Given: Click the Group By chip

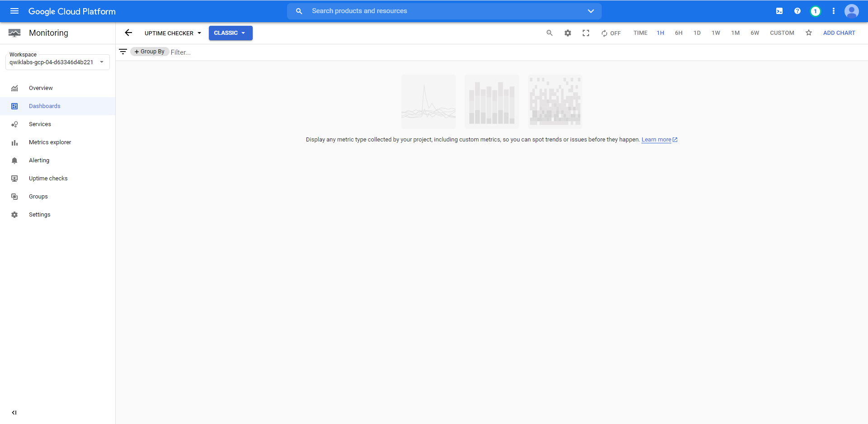Looking at the screenshot, I should (x=150, y=52).
